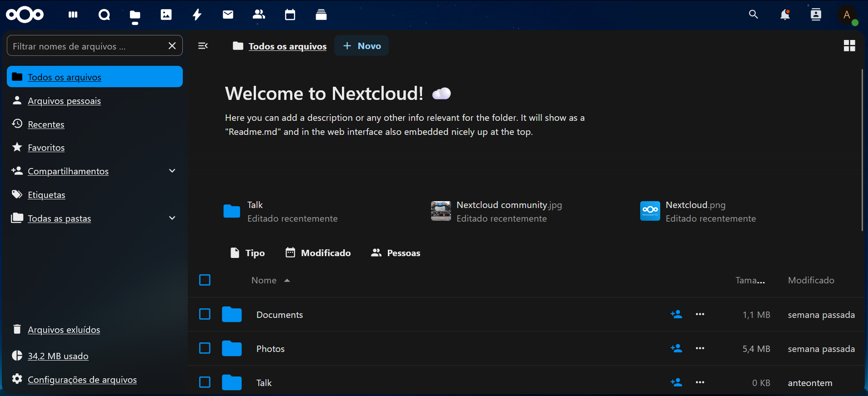The height and width of the screenshot is (396, 868).
Task: Collapse the navigation sidebar
Action: coord(203,46)
